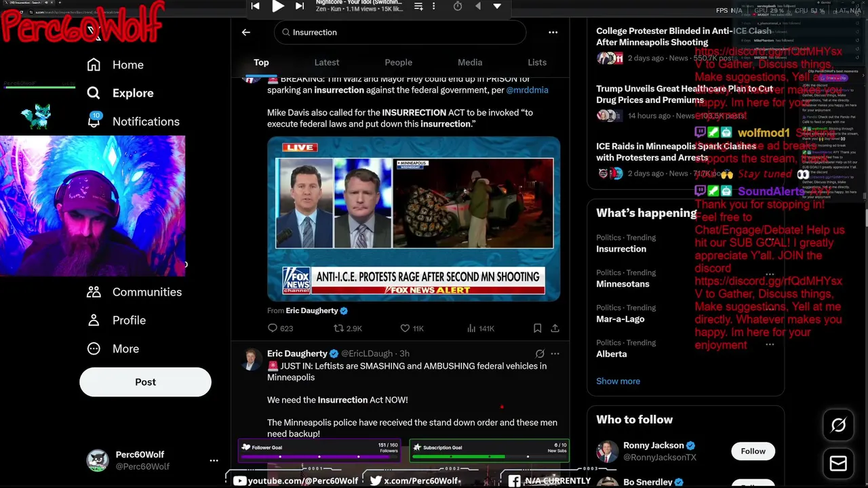Click the @mrddmia mention link
Image resolution: width=868 pixels, height=488 pixels.
pyautogui.click(x=527, y=89)
